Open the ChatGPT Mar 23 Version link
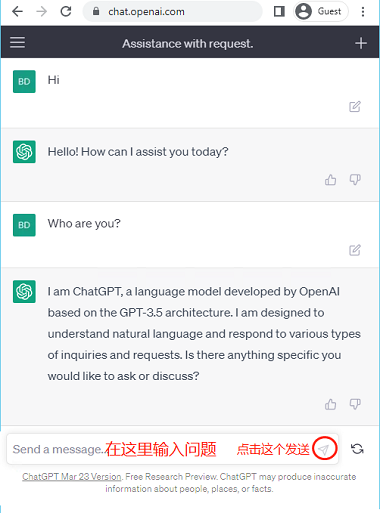The height and width of the screenshot is (513, 380). click(72, 477)
